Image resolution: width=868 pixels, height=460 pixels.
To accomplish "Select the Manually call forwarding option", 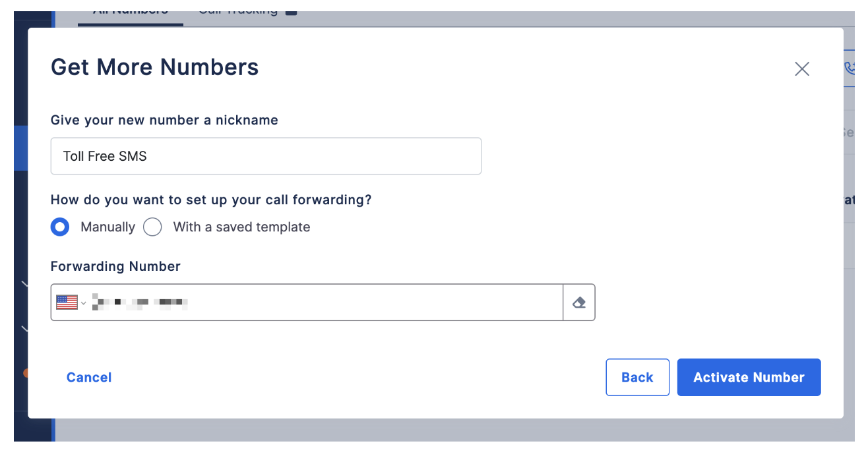I will (x=59, y=227).
